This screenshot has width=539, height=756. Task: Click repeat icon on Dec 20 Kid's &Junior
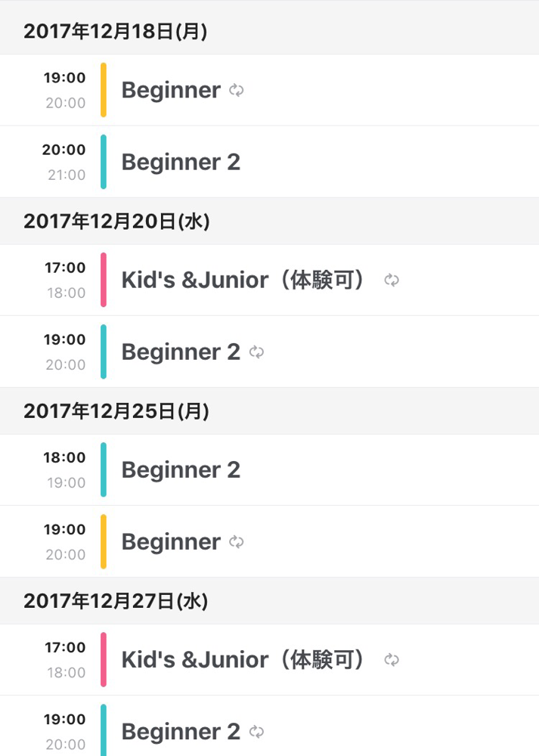pyautogui.click(x=392, y=280)
